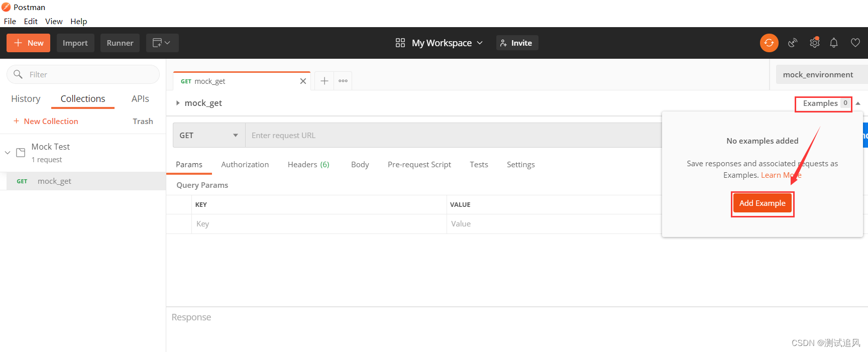
Task: Switch to the Headers (6) tab
Action: [308, 165]
